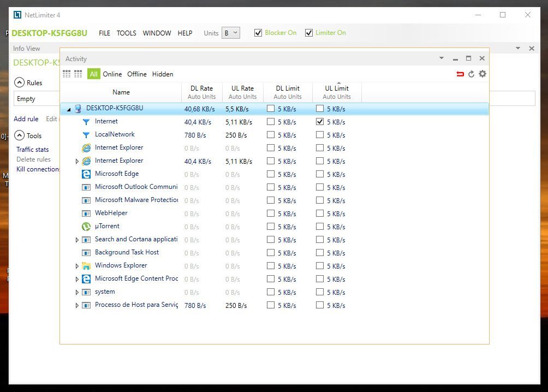Show Offline applications filter

pos(136,74)
